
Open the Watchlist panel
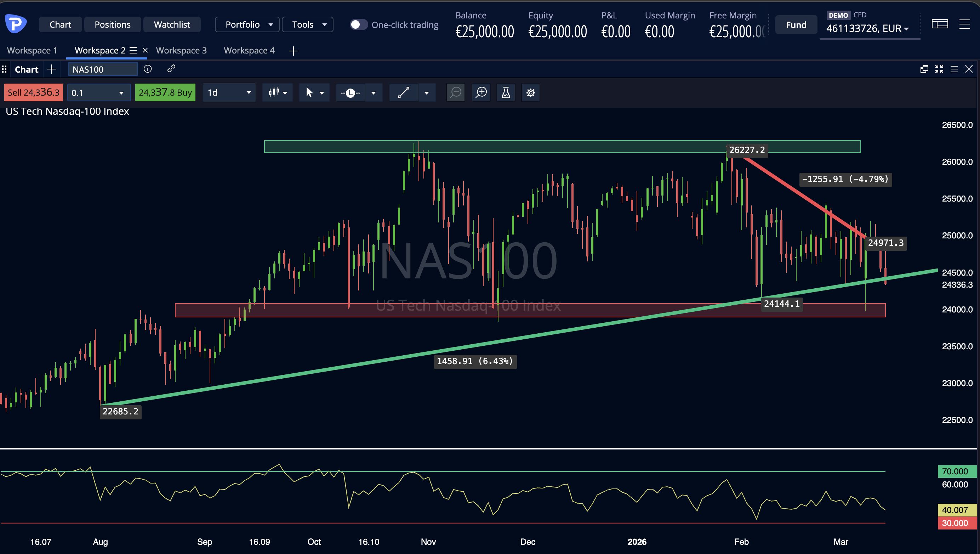172,24
